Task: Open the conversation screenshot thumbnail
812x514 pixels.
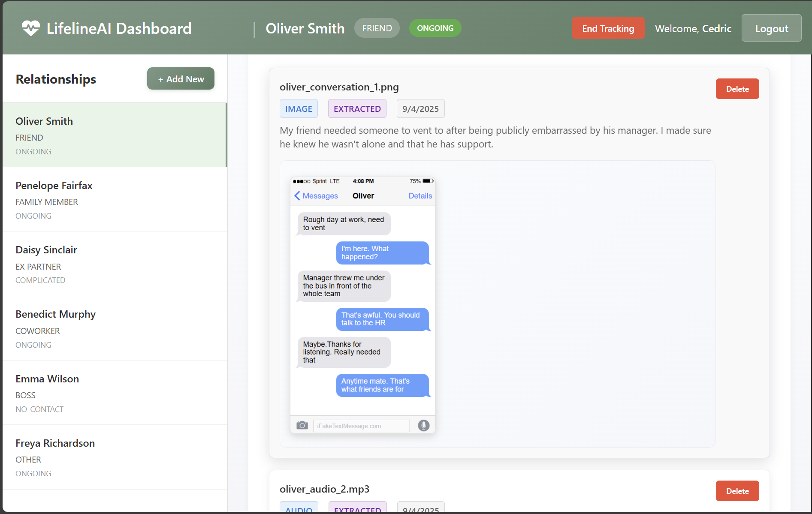Action: pyautogui.click(x=363, y=305)
